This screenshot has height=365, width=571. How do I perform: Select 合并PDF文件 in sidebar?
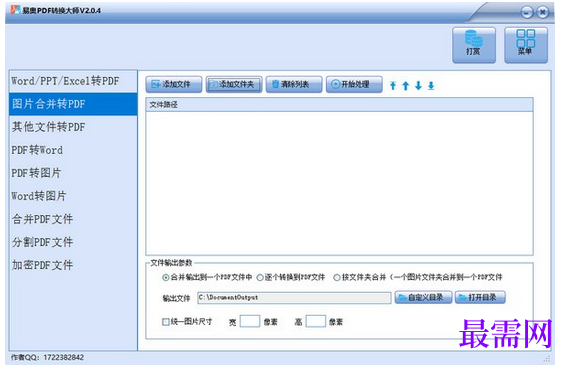[73, 219]
